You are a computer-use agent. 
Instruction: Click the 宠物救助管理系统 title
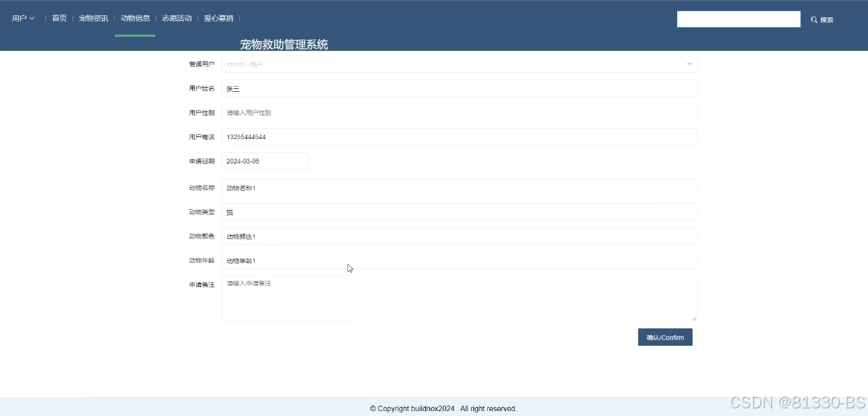click(x=284, y=45)
